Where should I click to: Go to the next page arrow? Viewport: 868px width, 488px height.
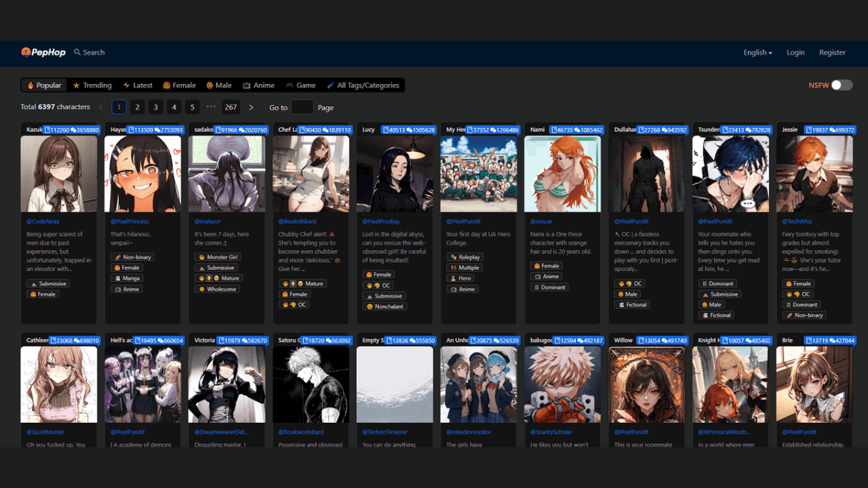(x=251, y=107)
